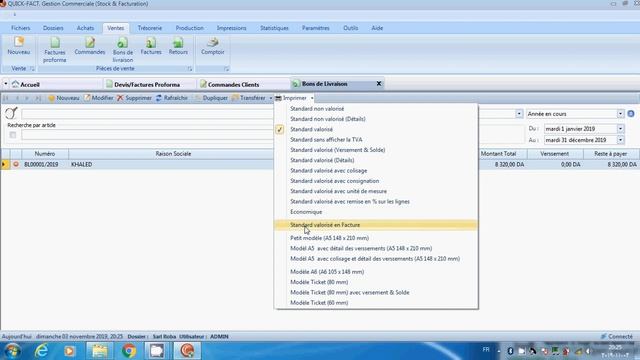Go to last record navigation arrow
The width and height of the screenshot is (640, 360).
pos(38,98)
